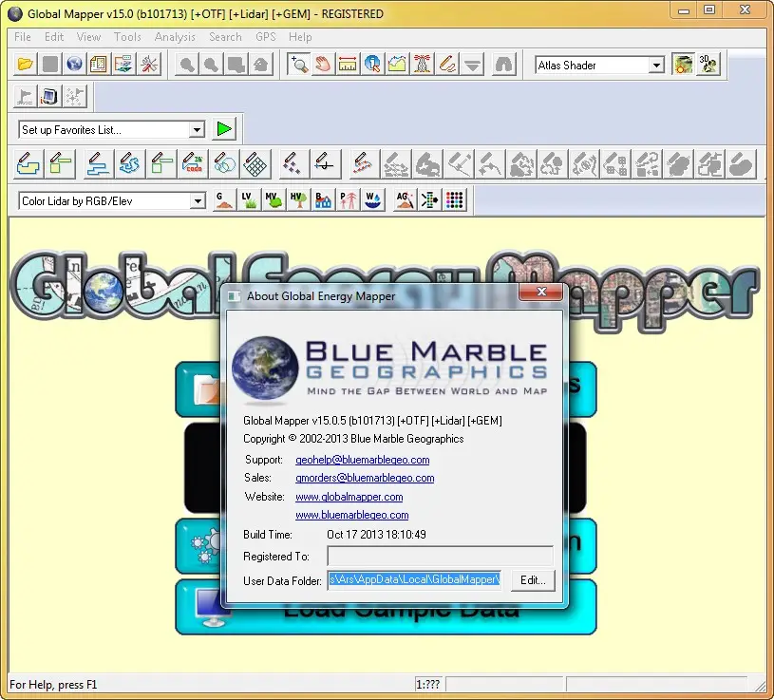This screenshot has width=774, height=700.
Task: Click the Lidar Low Vegetation (LV) icon
Action: [249, 199]
